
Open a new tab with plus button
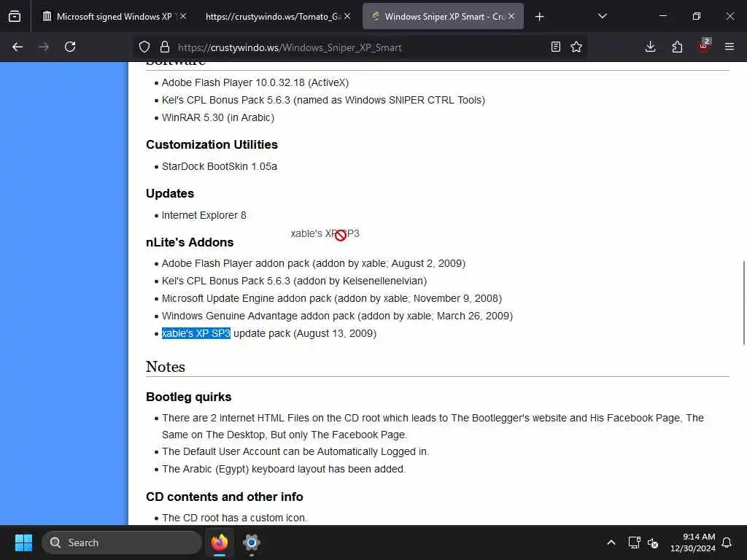(539, 17)
